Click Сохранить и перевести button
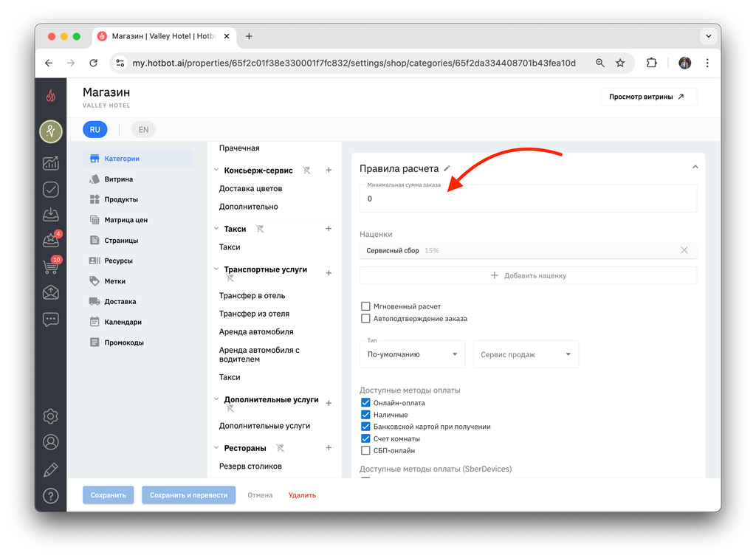The width and height of the screenshot is (756, 558). (x=188, y=495)
